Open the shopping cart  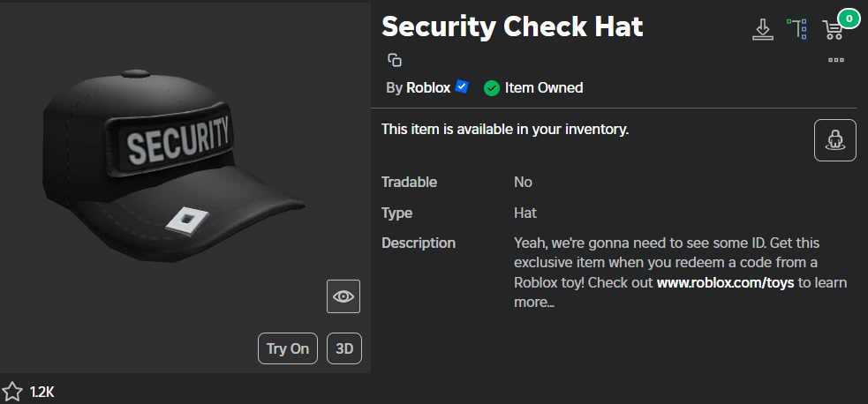833,30
